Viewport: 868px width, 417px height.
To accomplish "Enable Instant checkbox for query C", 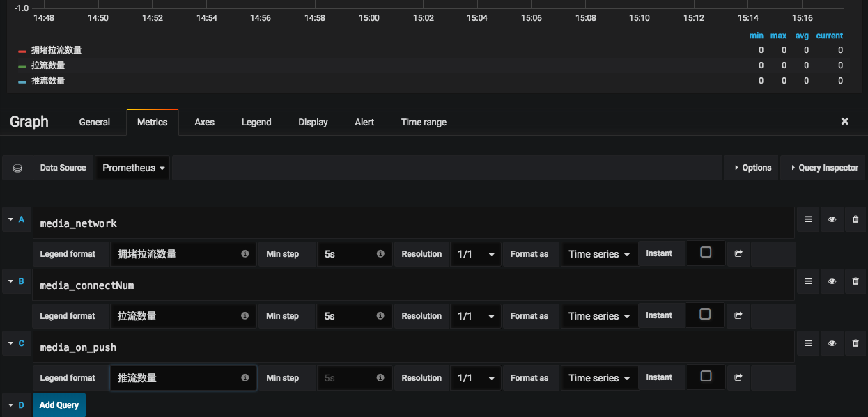I will (x=706, y=376).
